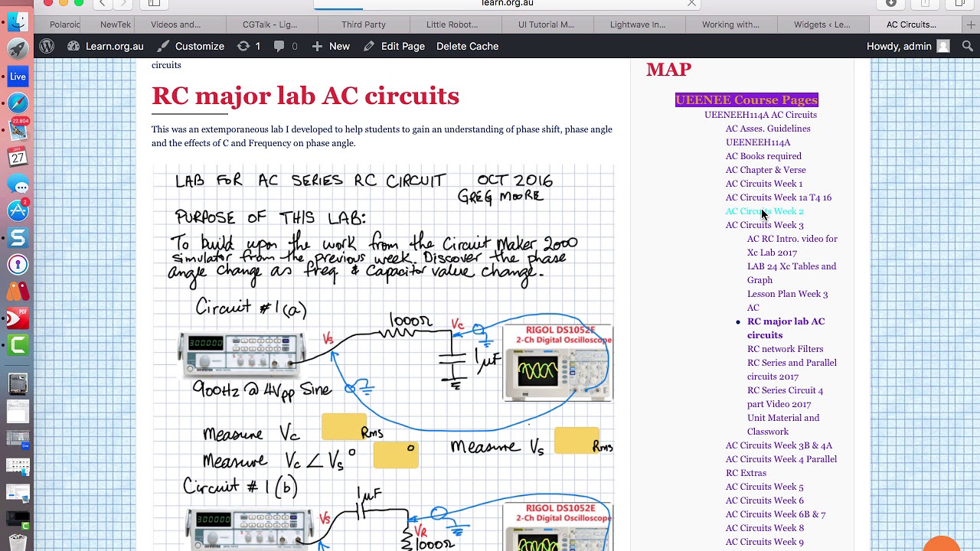Image resolution: width=980 pixels, height=551 pixels.
Task: Open Calendar showing 27 in dock
Action: tap(18, 157)
